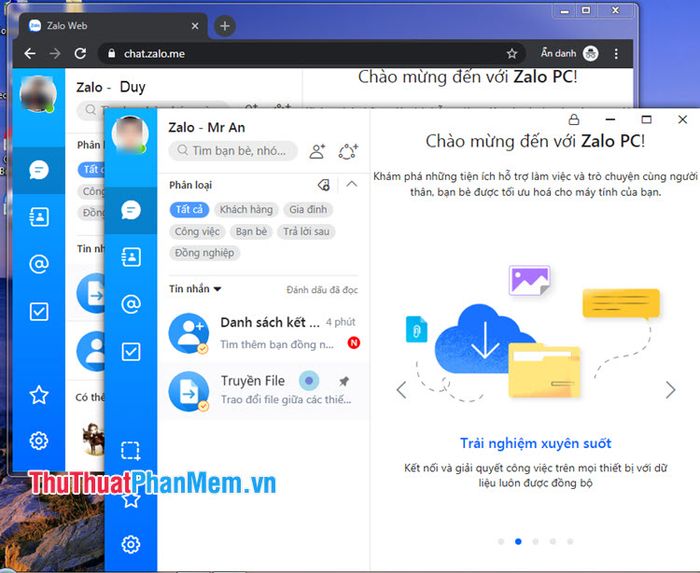The image size is (700, 573).
Task: Click Duy profile avatar in Zalo Web
Action: (38, 94)
